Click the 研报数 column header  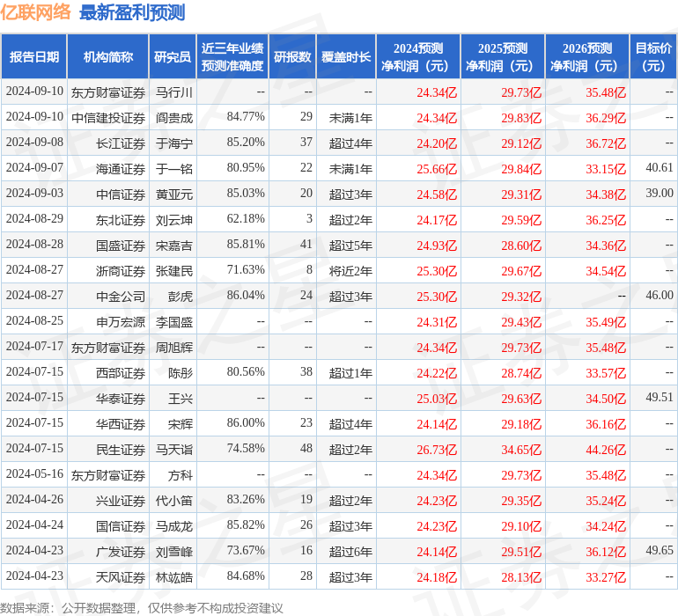(x=292, y=57)
